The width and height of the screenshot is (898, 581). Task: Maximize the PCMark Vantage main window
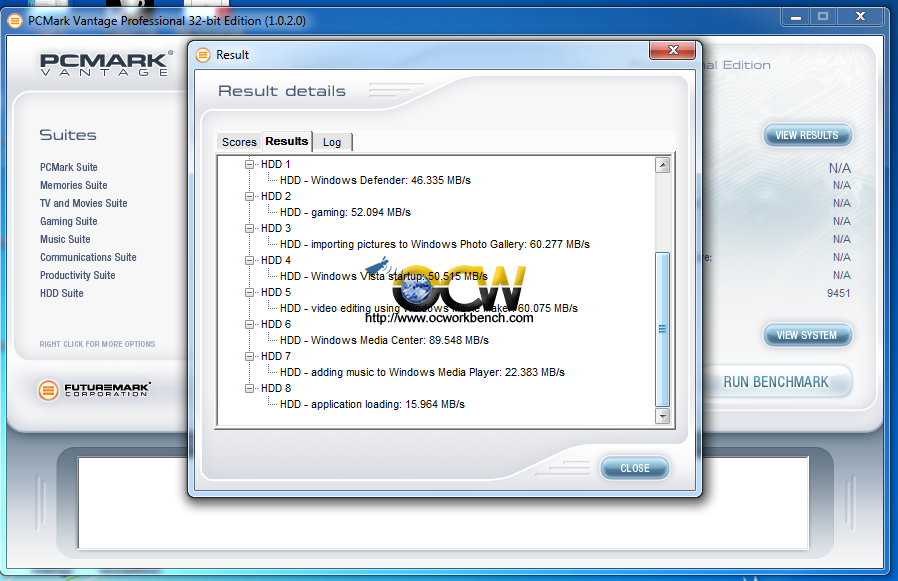(x=823, y=17)
